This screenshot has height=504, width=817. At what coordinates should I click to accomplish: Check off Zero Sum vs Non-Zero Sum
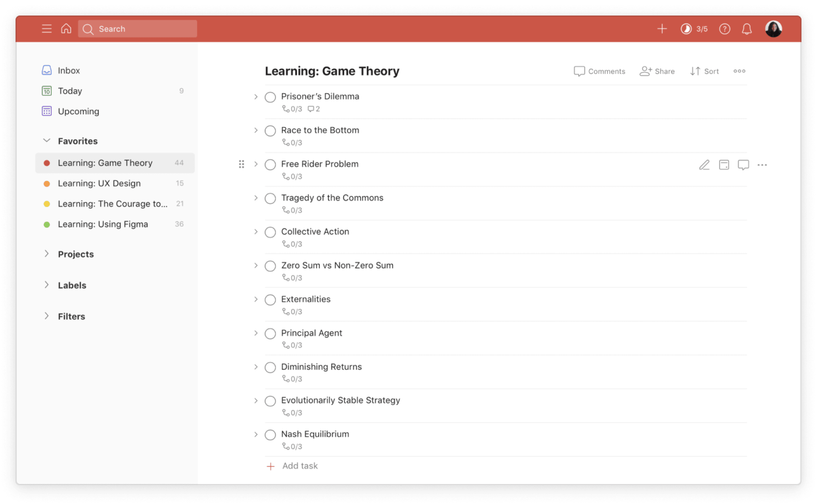[270, 266]
